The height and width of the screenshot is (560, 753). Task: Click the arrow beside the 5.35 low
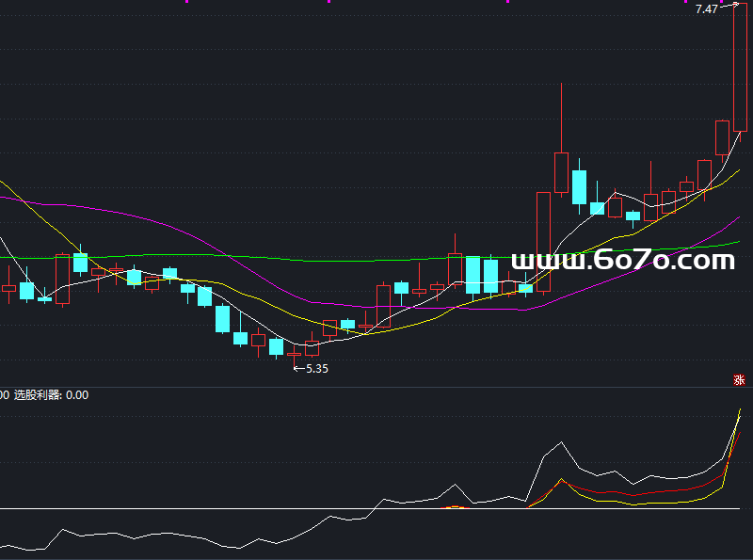coord(299,369)
